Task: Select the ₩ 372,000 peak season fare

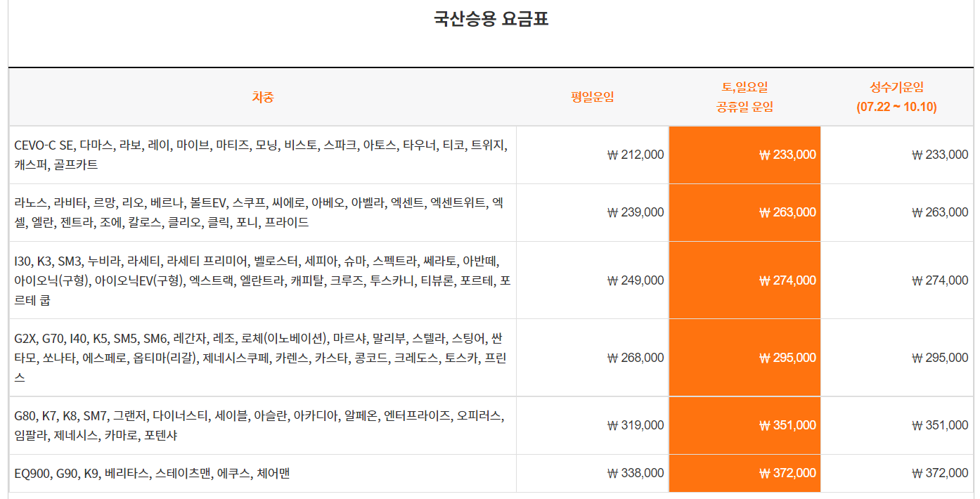Action: tap(938, 472)
